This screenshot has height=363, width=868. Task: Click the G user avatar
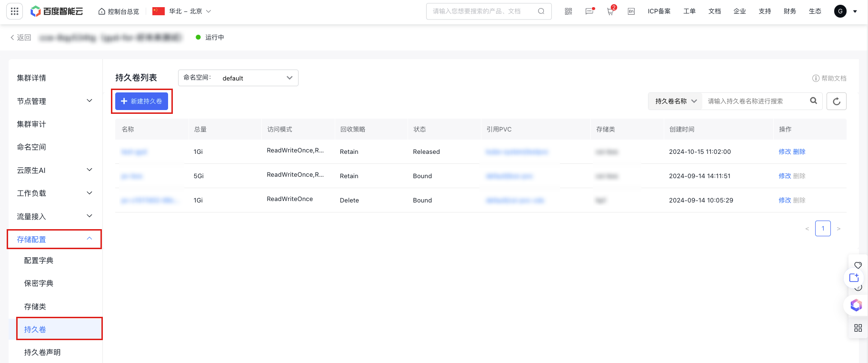click(840, 11)
